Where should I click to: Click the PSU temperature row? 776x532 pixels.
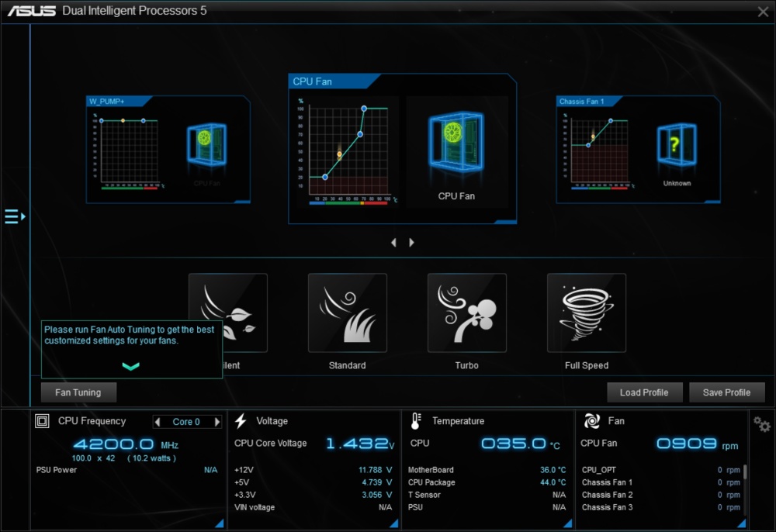pos(487,507)
